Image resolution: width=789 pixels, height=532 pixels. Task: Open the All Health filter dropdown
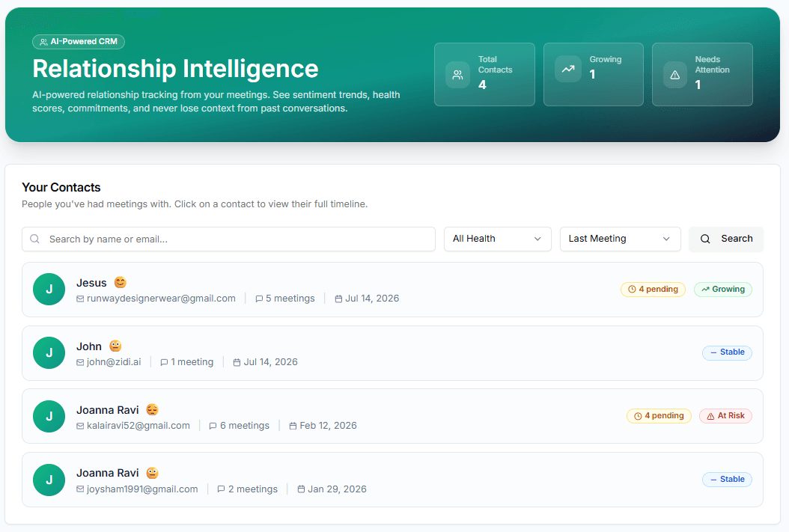[x=497, y=239]
